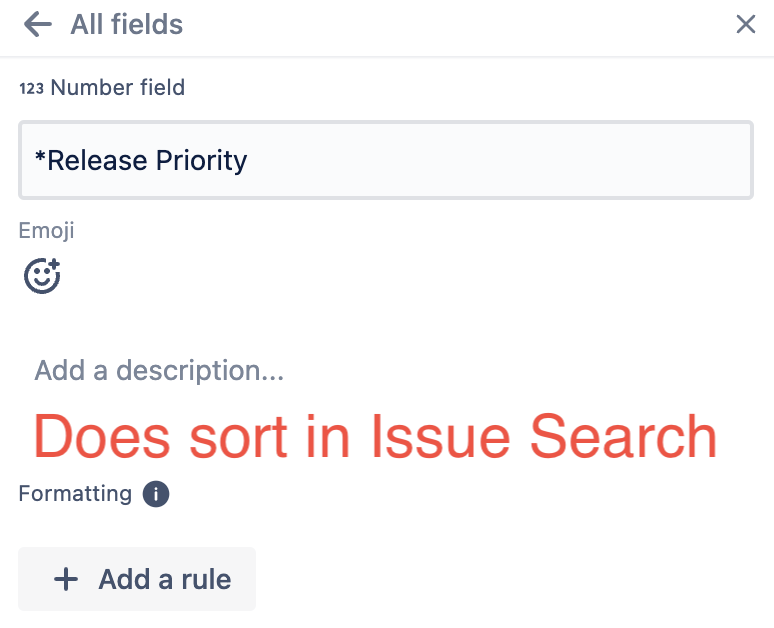Click the Add a rule button
The height and width of the screenshot is (628, 774).
(137, 579)
